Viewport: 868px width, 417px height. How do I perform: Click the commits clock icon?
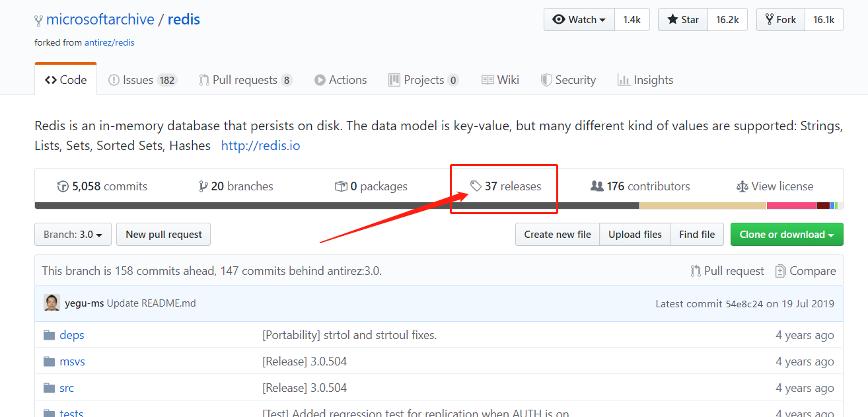coord(63,186)
